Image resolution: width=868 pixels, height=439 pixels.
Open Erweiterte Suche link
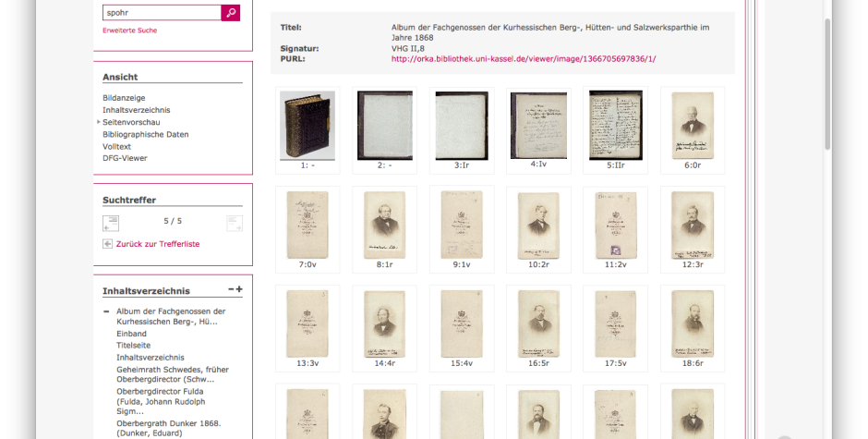pos(129,30)
